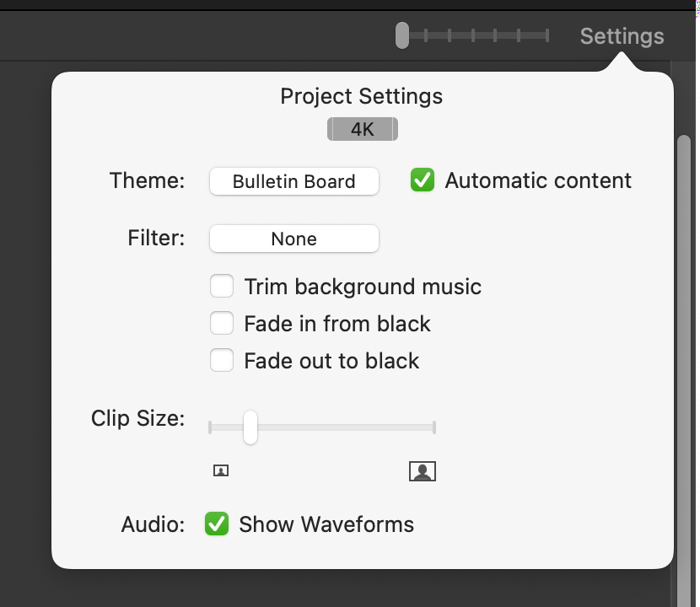Click the Trim background music label text
Screen dimensions: 700x607
tap(363, 287)
